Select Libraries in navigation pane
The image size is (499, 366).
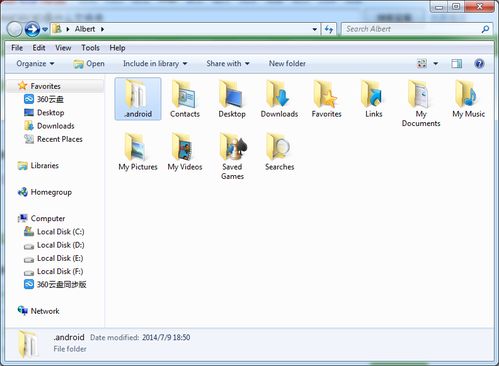pos(38,165)
